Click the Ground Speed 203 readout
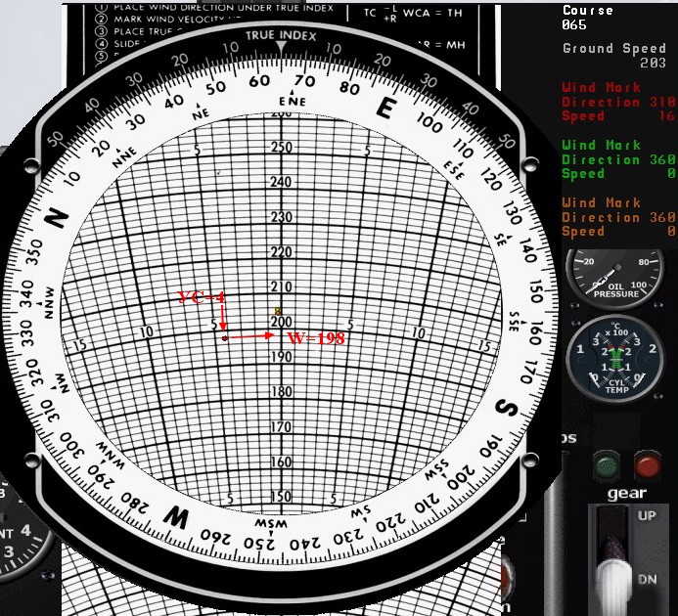This screenshot has height=616, width=678. coord(615,55)
